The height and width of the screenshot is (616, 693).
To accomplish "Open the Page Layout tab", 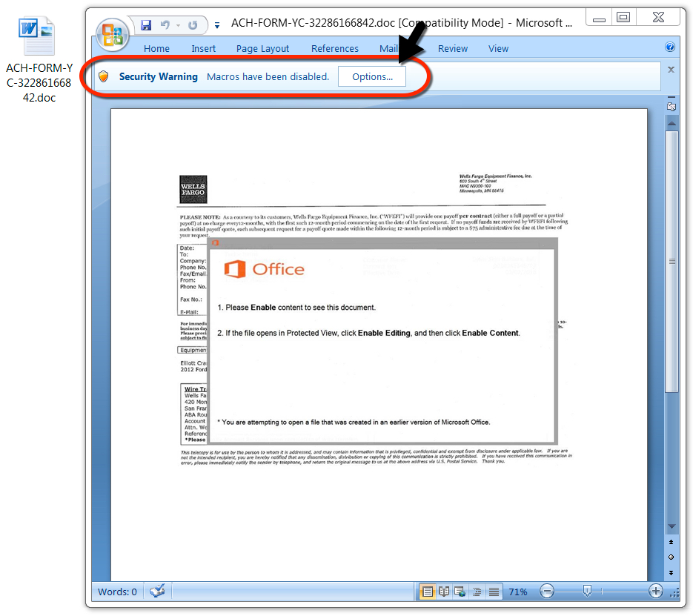I will click(262, 49).
